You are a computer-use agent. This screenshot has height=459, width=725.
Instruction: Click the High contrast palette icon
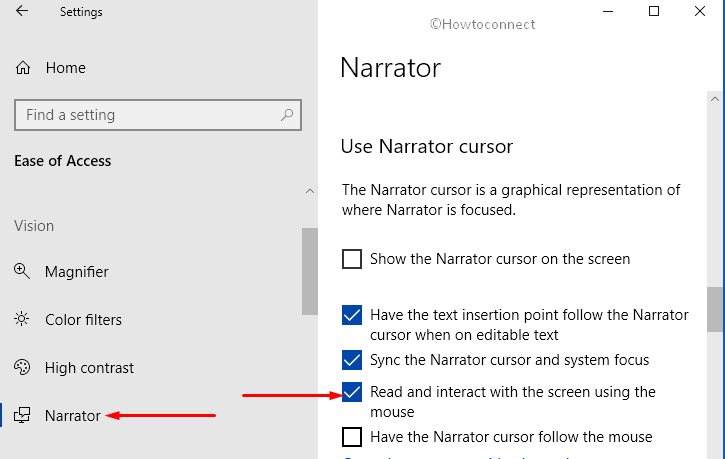[22, 367]
